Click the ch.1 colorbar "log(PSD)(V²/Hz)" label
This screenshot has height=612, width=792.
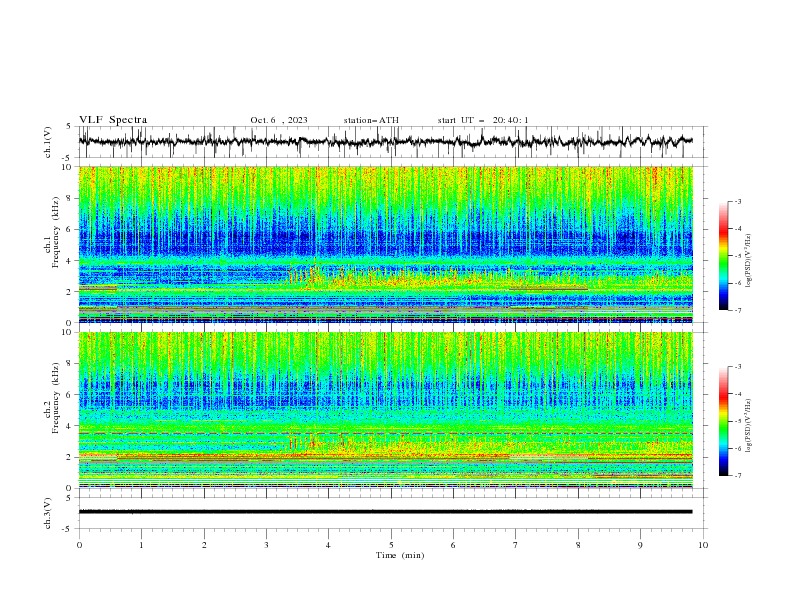749,261
